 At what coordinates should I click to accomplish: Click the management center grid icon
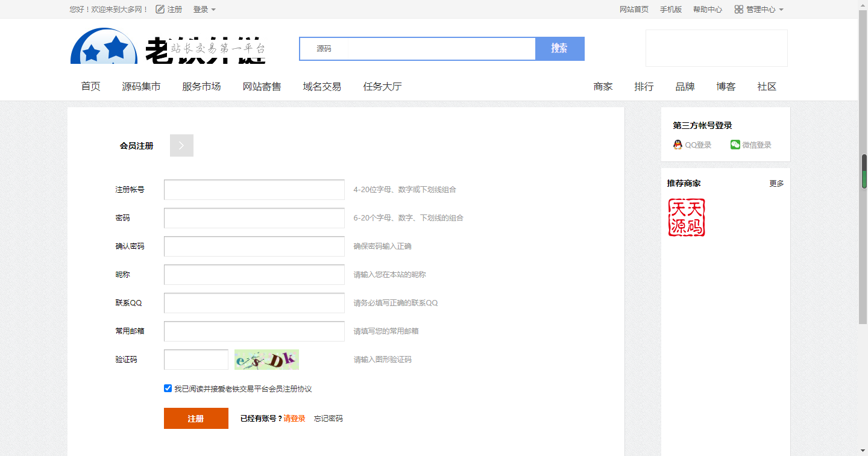pyautogui.click(x=738, y=9)
